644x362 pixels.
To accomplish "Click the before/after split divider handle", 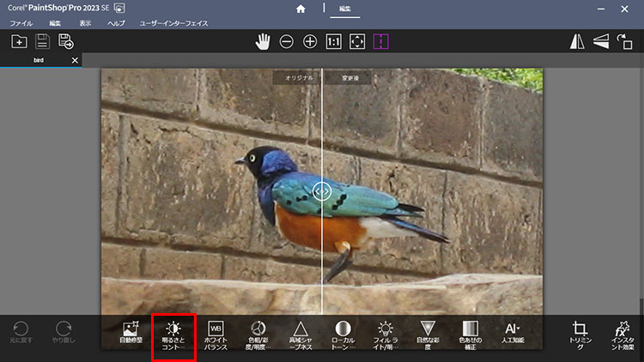I will (x=322, y=190).
